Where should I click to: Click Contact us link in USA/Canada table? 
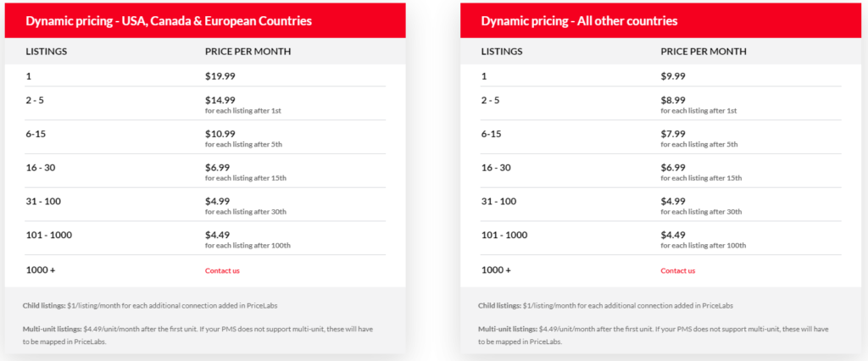pyautogui.click(x=222, y=271)
